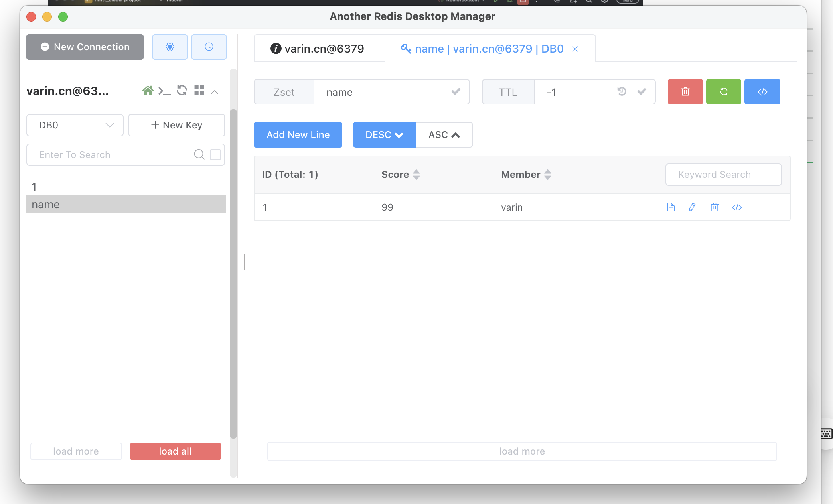Delete the key with red trash button
The image size is (833, 504).
[685, 92]
